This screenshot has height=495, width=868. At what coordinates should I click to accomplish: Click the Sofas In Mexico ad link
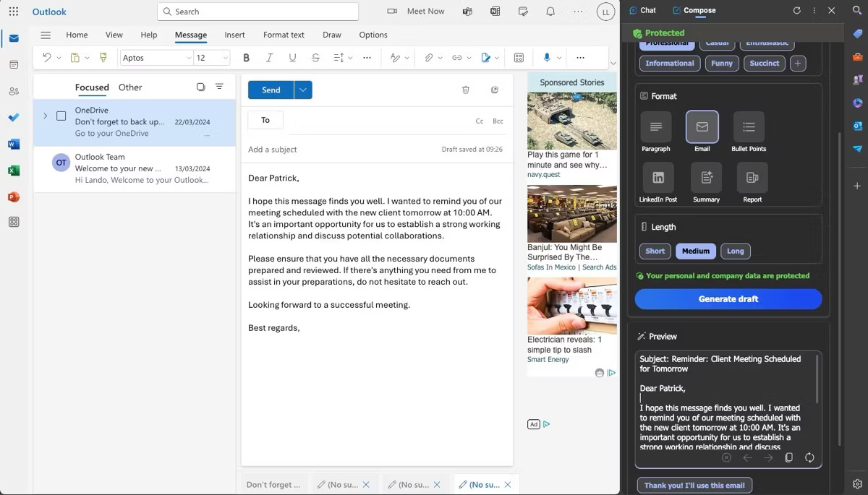click(x=553, y=266)
